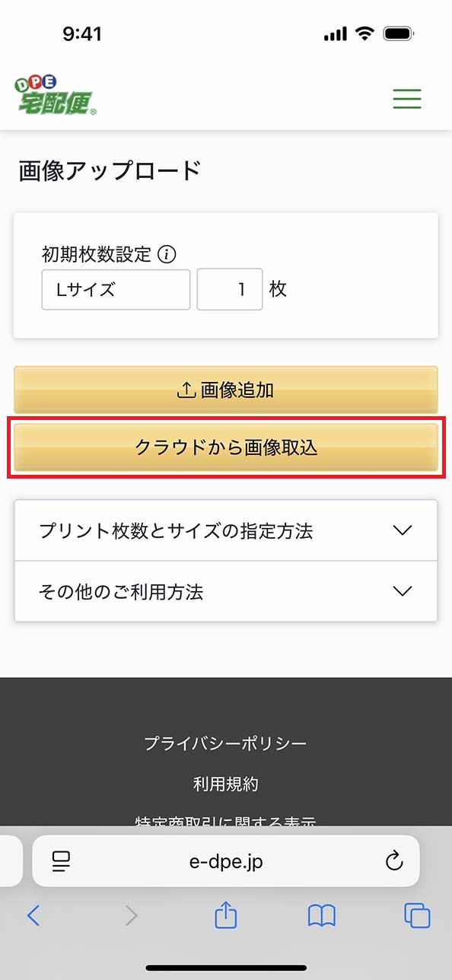452x980 pixels.
Task: Expand その他のご利用方法 section
Action: (x=226, y=591)
